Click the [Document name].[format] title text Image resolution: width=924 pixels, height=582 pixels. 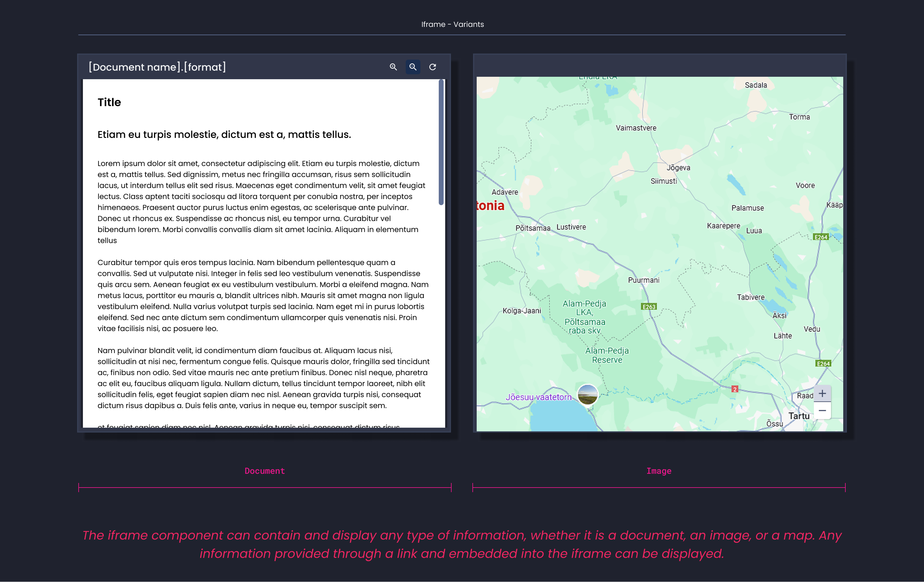tap(157, 67)
